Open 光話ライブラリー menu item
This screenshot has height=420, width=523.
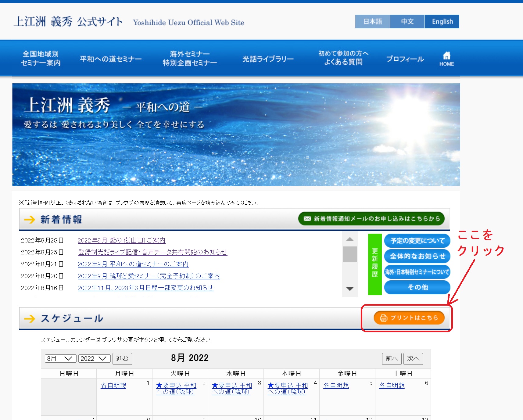click(x=268, y=59)
